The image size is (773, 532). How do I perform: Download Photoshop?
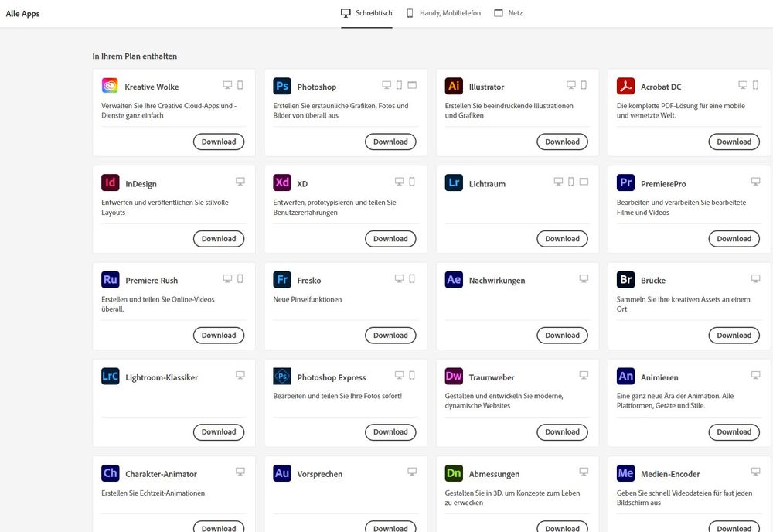(x=390, y=142)
